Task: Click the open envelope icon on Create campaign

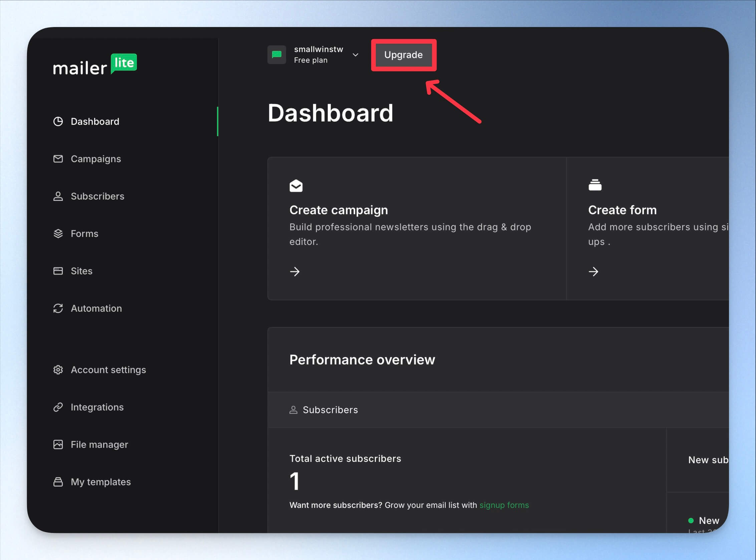Action: (x=296, y=186)
